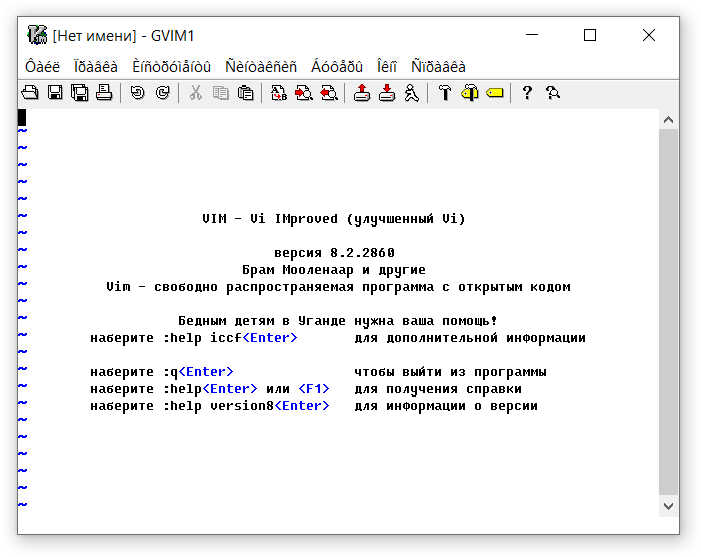This screenshot has width=701, height=557.
Task: Click the Copy toolbar icon
Action: tap(221, 93)
